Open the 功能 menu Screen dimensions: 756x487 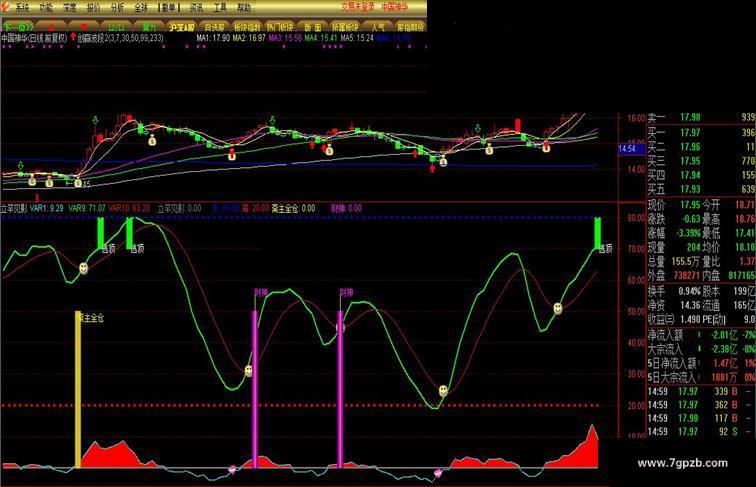(x=46, y=8)
